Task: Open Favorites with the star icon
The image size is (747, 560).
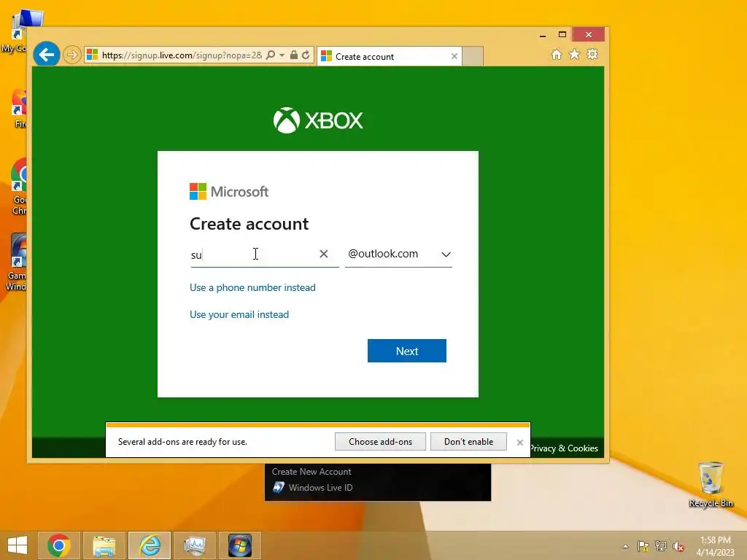Action: click(x=575, y=54)
